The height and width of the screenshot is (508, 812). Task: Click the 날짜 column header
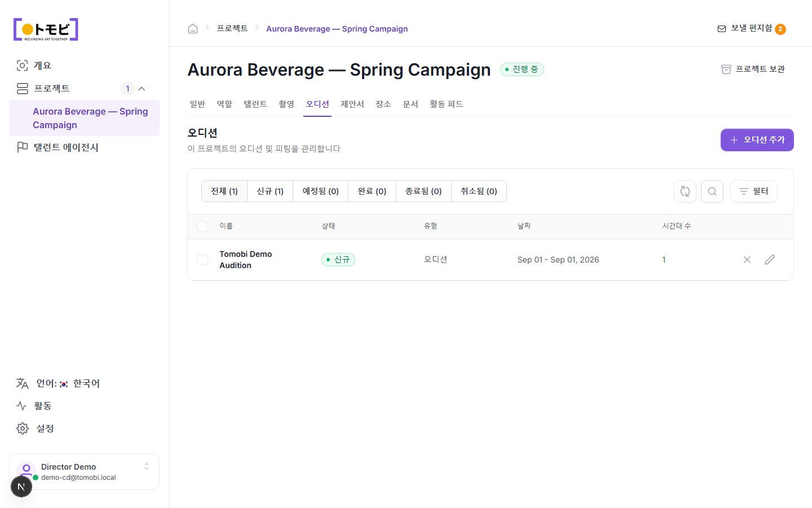click(x=524, y=226)
